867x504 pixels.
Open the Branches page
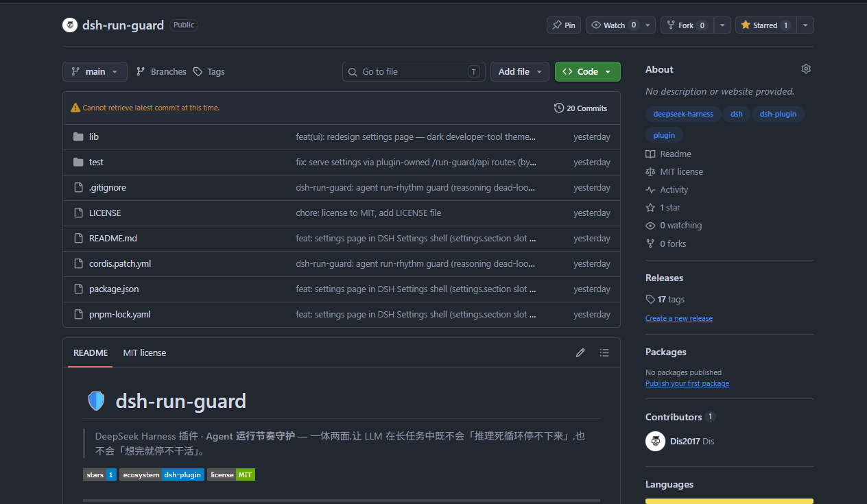point(161,72)
